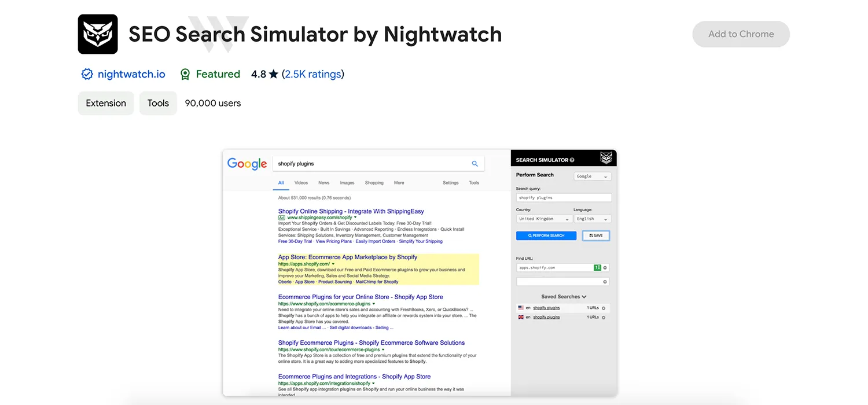Click the View Pricing Plans sitelink
Viewport: 868px width, 405px height.
click(x=334, y=241)
